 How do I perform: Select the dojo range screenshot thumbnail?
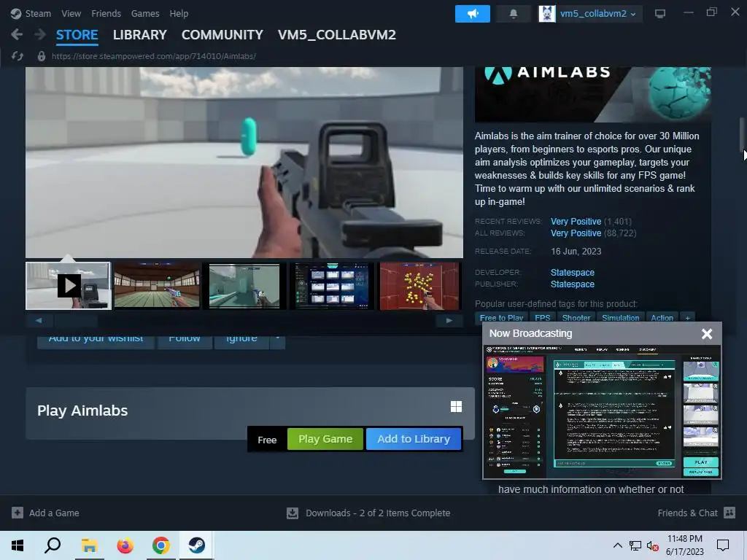[157, 286]
